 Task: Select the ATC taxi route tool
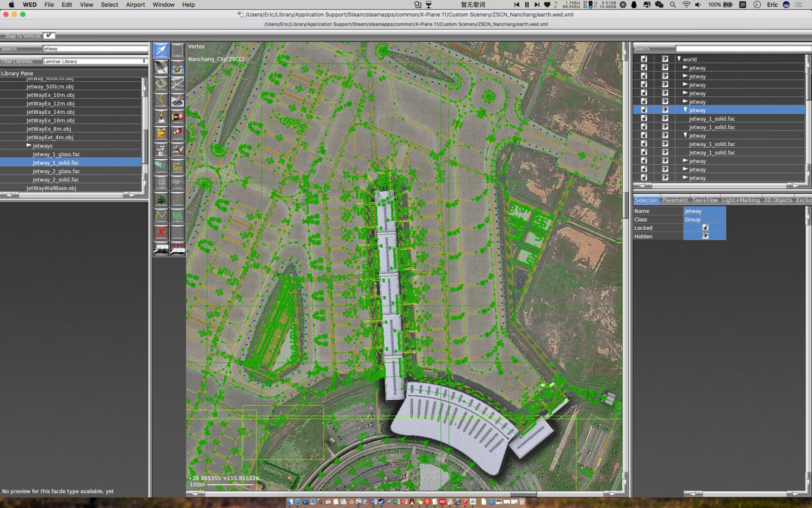178,166
